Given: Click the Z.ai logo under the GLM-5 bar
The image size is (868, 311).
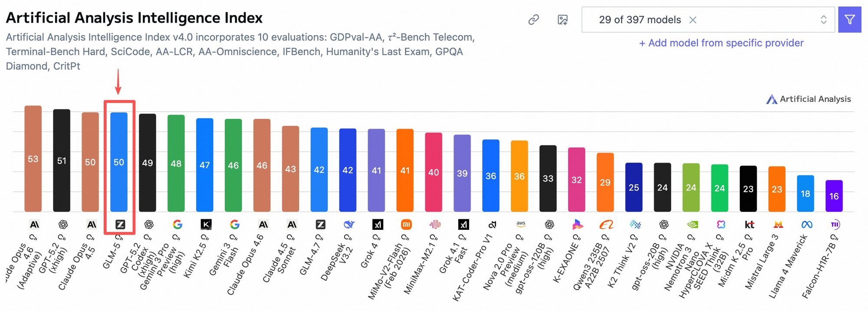Looking at the screenshot, I should pyautogui.click(x=120, y=224).
